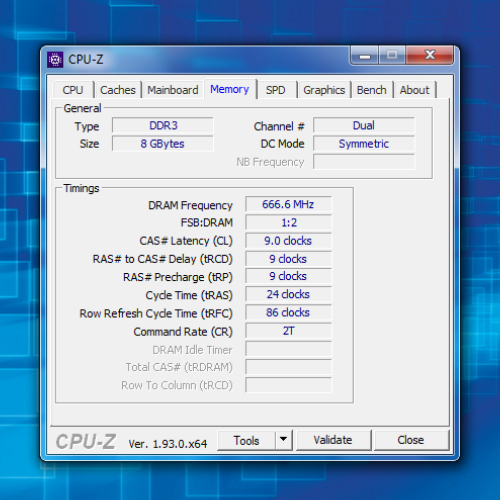The height and width of the screenshot is (500, 500).
Task: Click the empty Row To Column field
Action: tap(288, 385)
